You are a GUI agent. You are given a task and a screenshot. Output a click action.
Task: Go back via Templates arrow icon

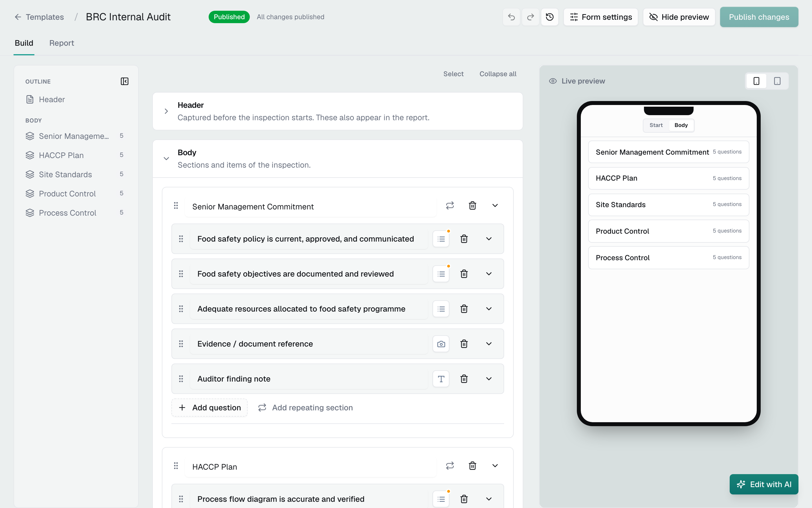point(18,17)
